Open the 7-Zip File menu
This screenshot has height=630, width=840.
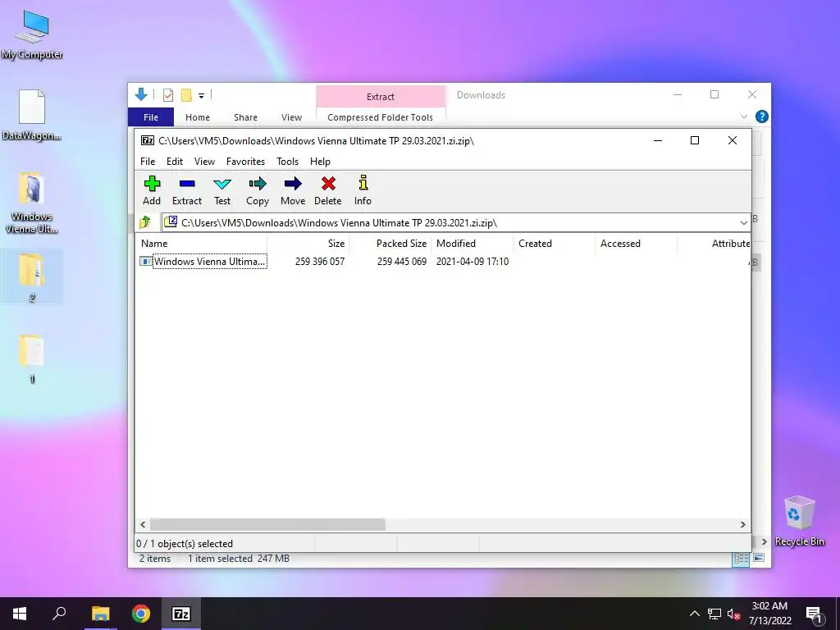point(148,162)
